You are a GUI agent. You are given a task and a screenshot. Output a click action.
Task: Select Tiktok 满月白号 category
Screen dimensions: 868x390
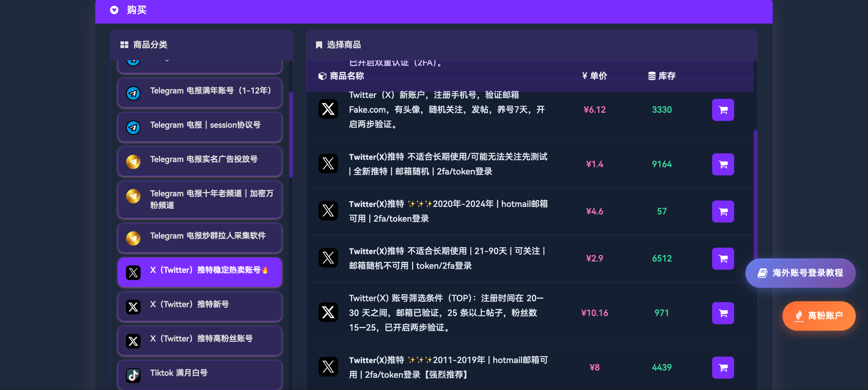click(200, 374)
